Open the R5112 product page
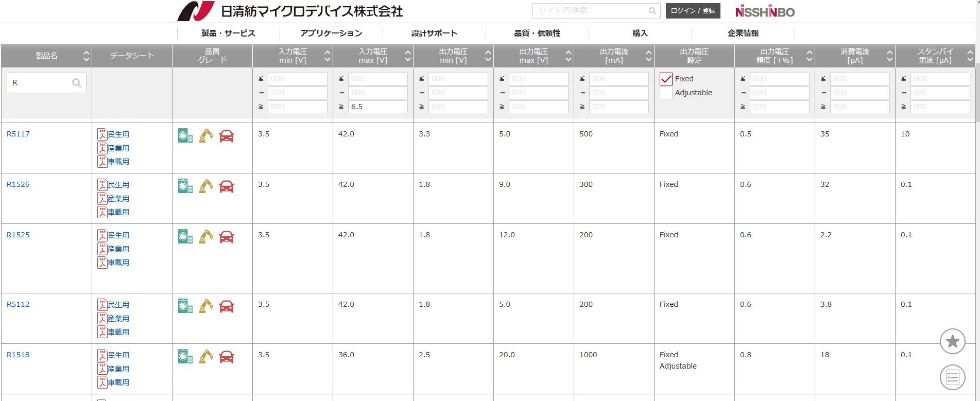 click(18, 304)
